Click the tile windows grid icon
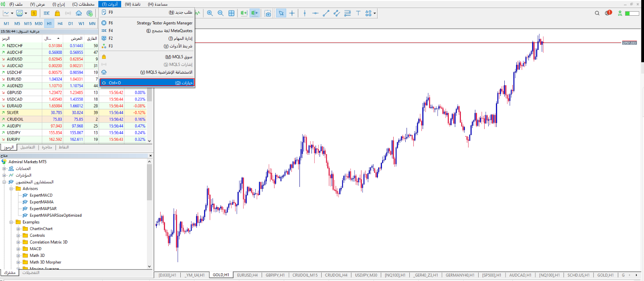Image resolution: width=644 pixels, height=281 pixels. coord(231,13)
